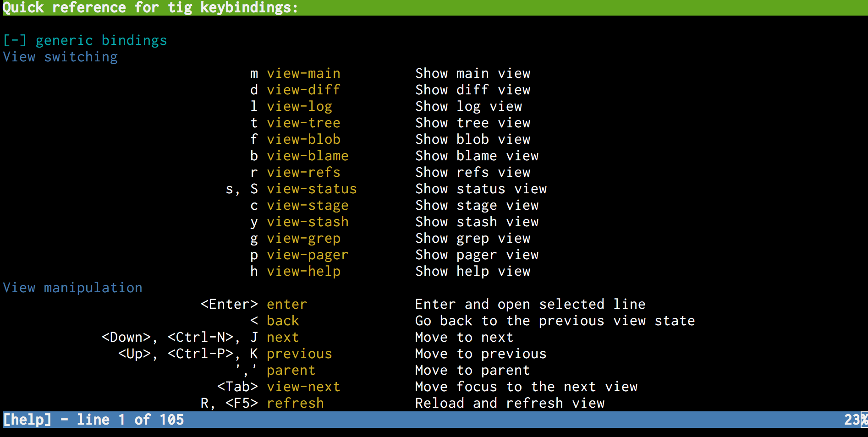
Task: Select the view-stash action name
Action: point(308,222)
